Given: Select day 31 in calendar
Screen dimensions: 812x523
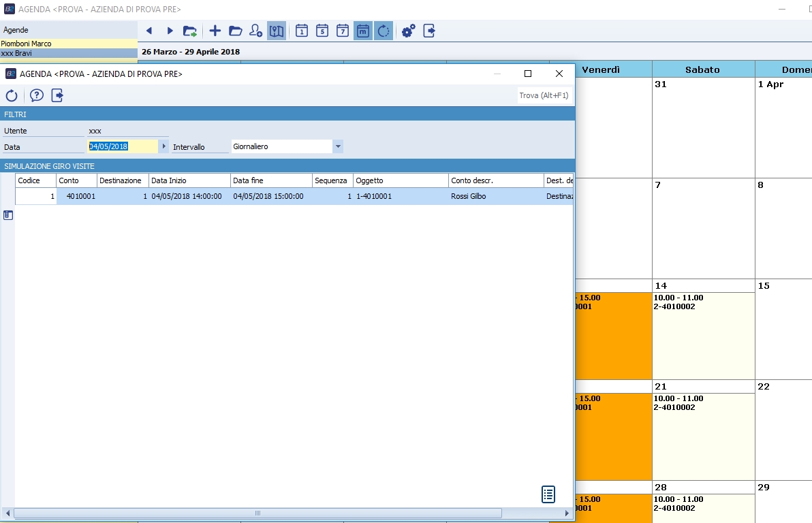Looking at the screenshot, I should click(703, 127).
